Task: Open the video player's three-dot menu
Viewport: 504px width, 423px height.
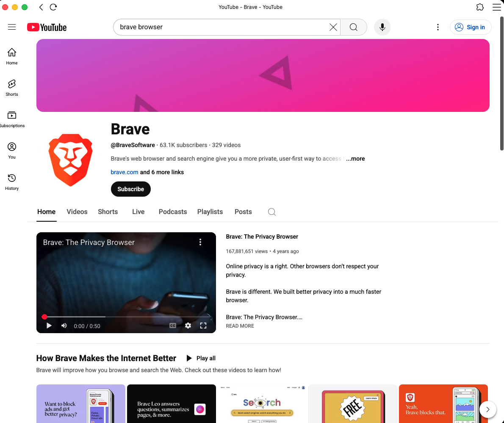Action: [x=200, y=242]
